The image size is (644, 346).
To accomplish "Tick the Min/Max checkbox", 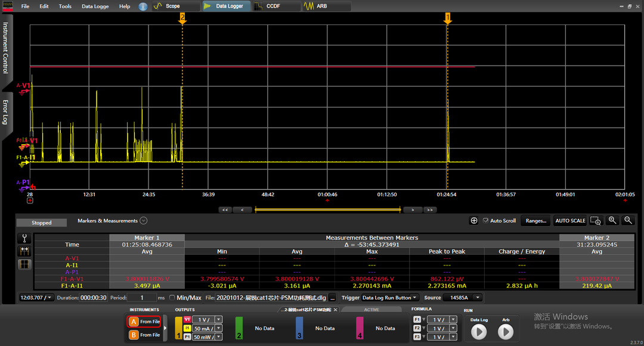I will [x=172, y=298].
